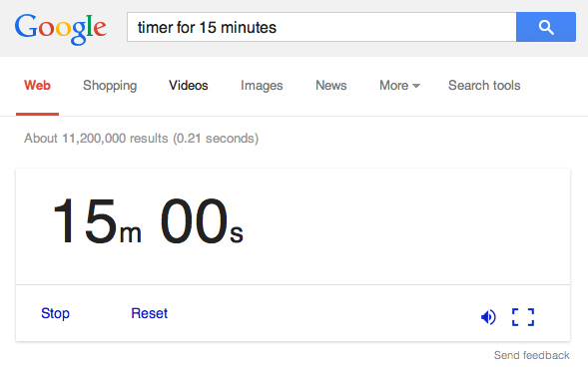588x371 pixels.
Task: Select the Web results tab
Action: click(x=37, y=86)
